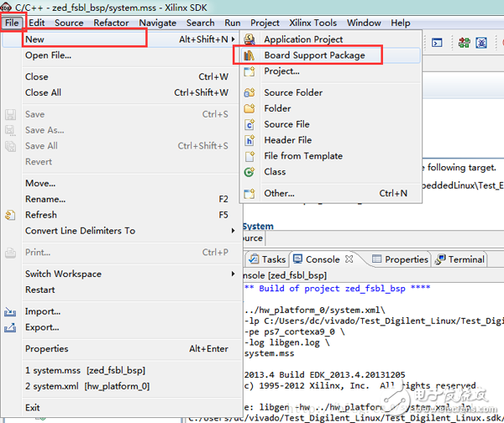Select File from Template option
Screen dimensions: 504x423
point(302,156)
